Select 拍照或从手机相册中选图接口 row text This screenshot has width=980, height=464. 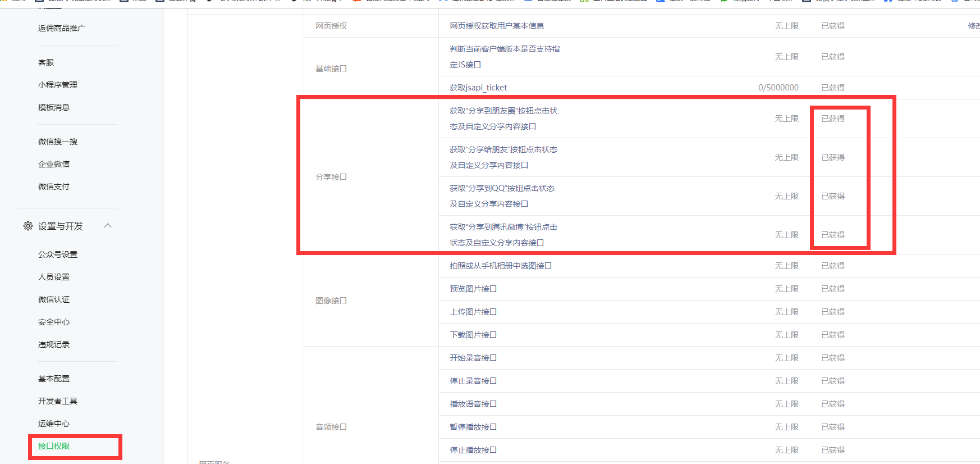[501, 266]
